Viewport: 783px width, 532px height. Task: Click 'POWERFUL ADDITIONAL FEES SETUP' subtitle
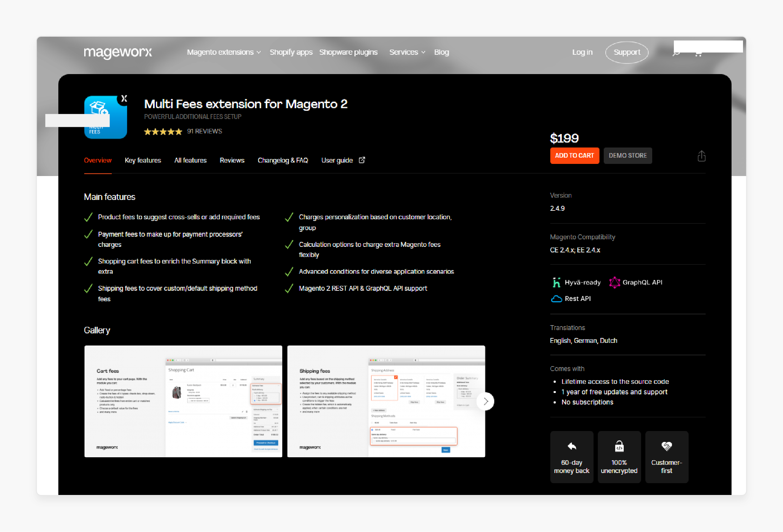[193, 117]
